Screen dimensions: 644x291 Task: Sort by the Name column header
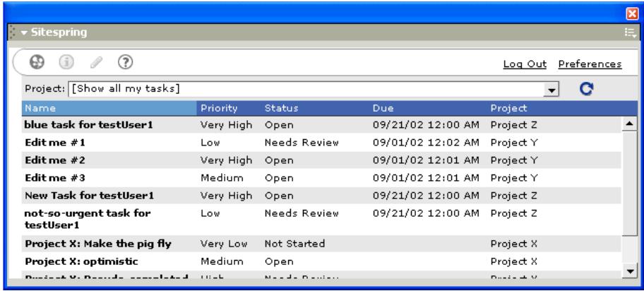coord(109,108)
